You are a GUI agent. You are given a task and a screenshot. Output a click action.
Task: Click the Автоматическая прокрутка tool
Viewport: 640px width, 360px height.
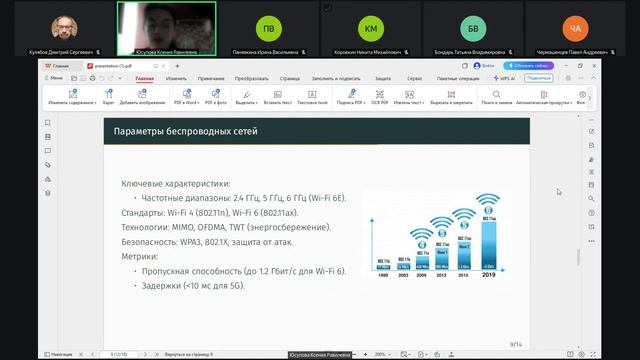544,97
